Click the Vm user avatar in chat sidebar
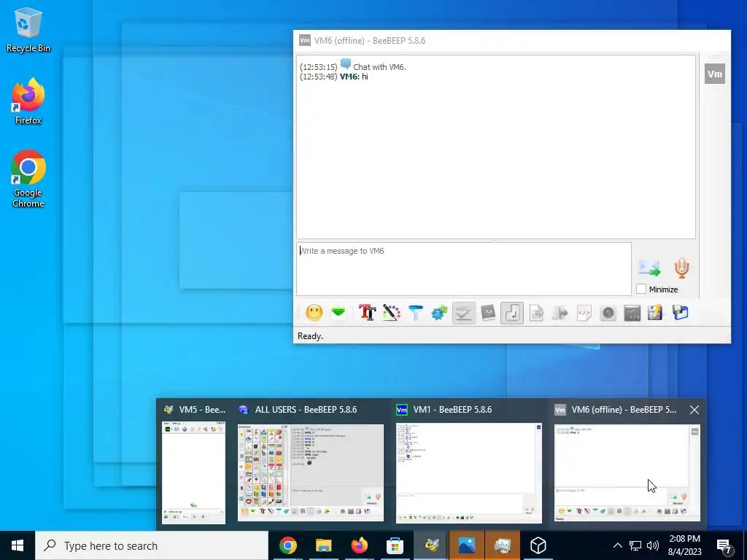This screenshot has height=560, width=747. point(715,74)
